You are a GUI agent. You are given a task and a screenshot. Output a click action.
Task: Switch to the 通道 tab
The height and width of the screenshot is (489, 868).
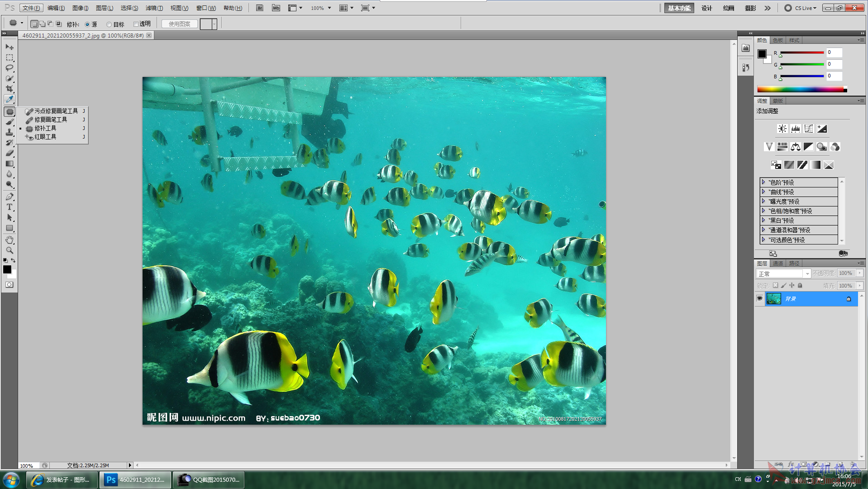coord(778,264)
